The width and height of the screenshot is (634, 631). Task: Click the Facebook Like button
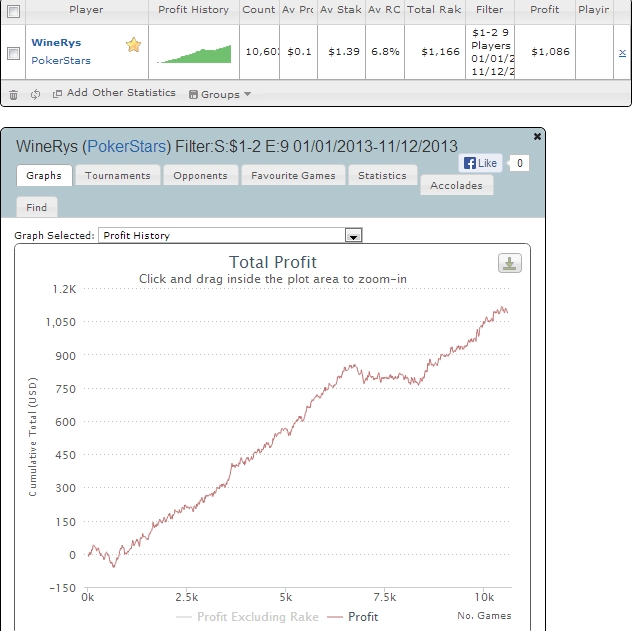coord(480,163)
